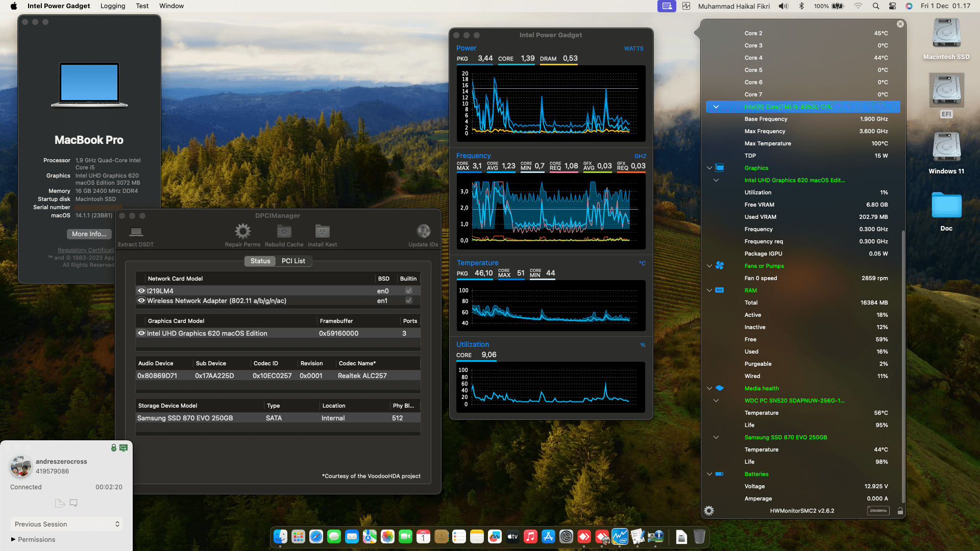Toggle the eye icon beside I219LM4

[x=141, y=291]
